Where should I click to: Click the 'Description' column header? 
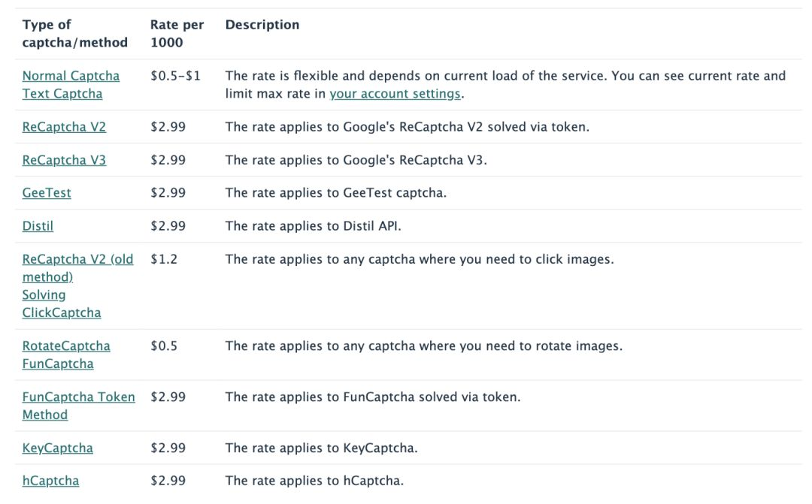click(x=262, y=25)
